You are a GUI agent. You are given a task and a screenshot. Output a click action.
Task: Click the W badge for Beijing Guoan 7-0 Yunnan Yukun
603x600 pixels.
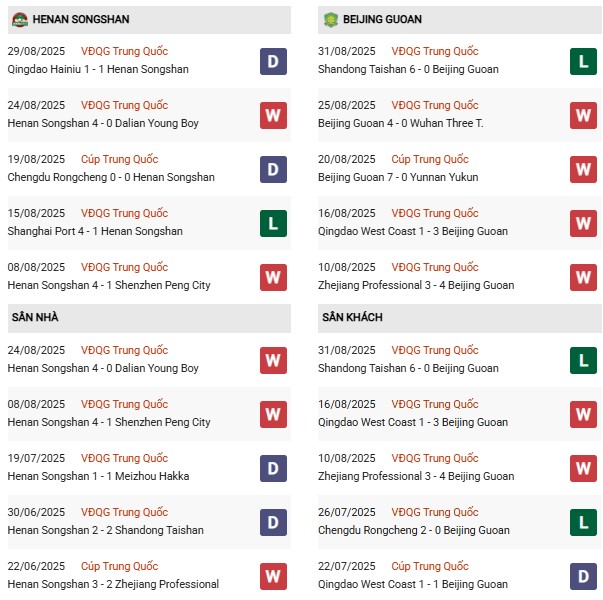[583, 169]
